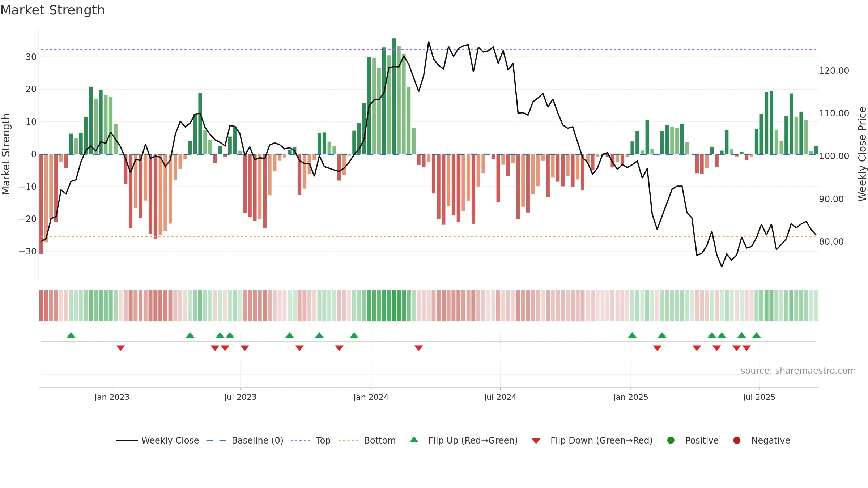
Task: Click the red down-triangle icon in the legend
Action: click(536, 441)
